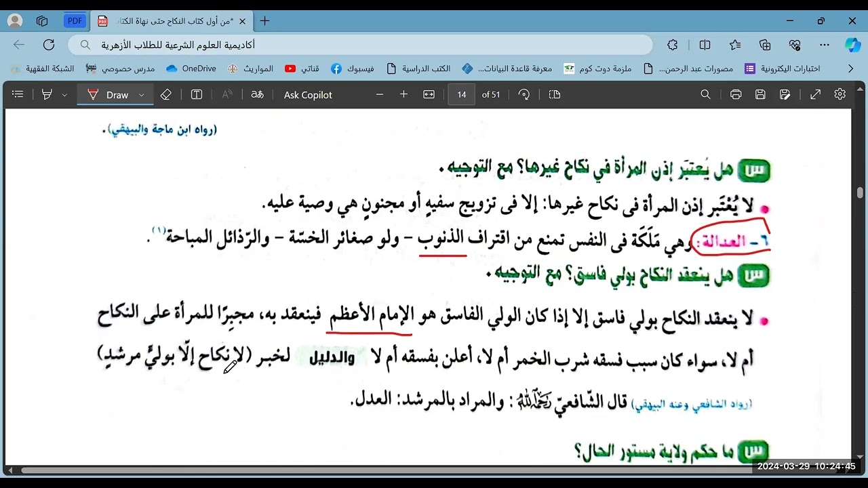Open Browser essentials heart icon

795,45
